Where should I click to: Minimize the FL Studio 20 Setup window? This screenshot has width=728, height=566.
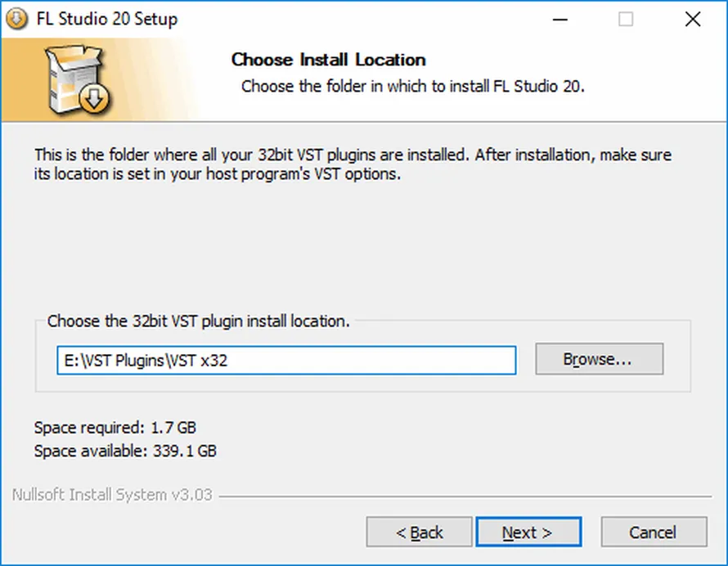(560, 19)
